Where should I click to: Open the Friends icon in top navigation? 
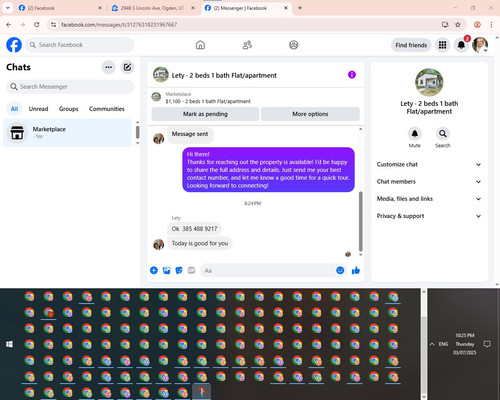coord(247,45)
